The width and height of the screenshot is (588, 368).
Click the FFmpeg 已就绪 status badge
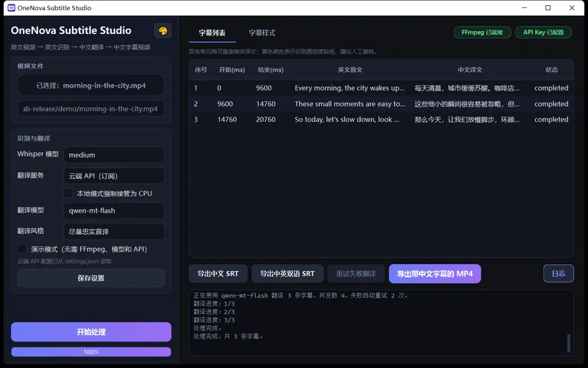[x=482, y=32]
